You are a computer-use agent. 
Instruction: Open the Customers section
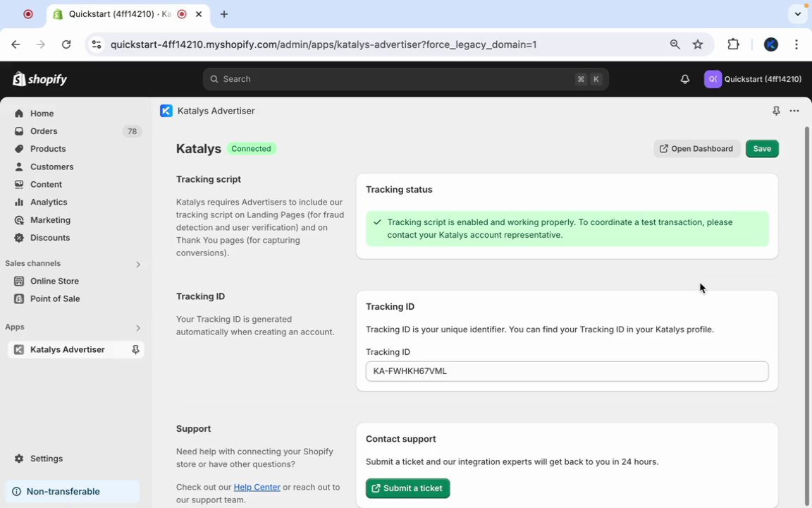51,167
